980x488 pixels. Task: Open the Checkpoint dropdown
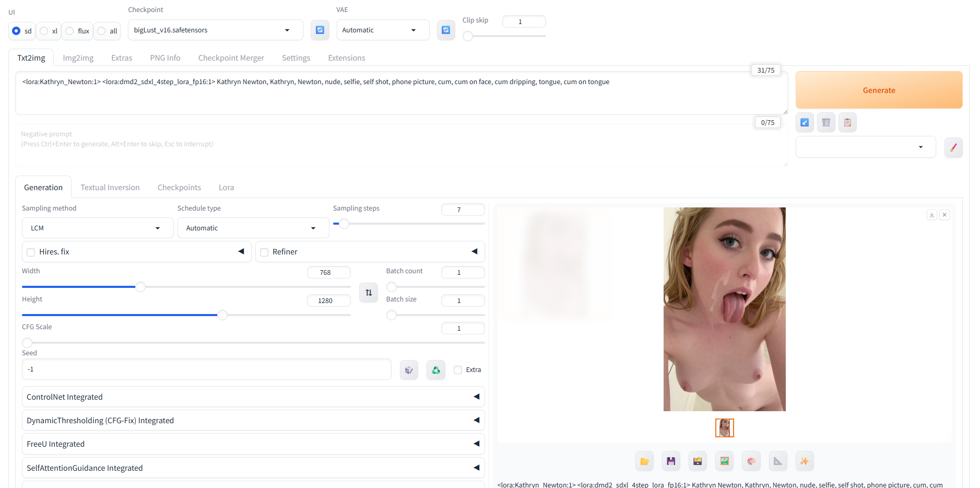click(215, 30)
